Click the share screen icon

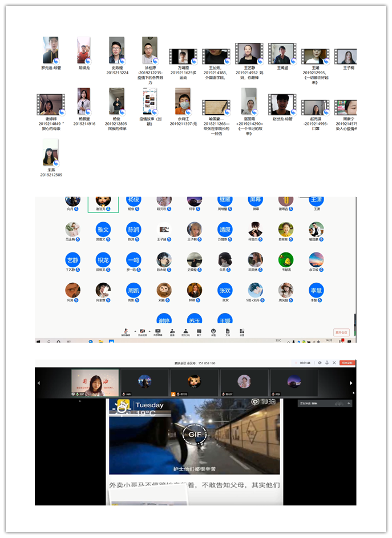point(157,331)
